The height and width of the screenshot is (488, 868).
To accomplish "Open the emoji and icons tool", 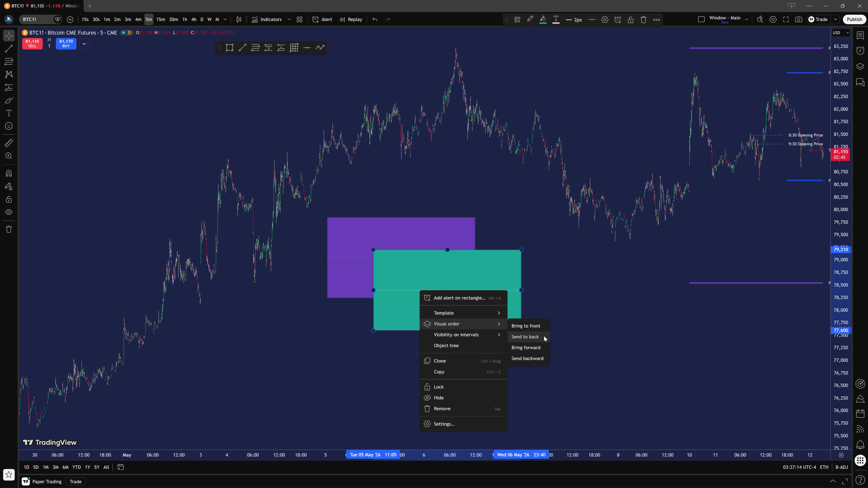I will point(9,126).
